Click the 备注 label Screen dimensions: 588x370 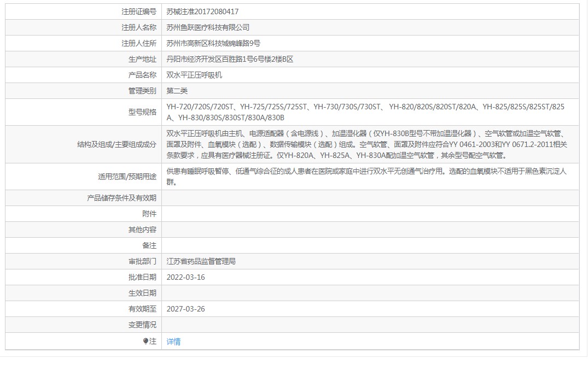coord(149,245)
